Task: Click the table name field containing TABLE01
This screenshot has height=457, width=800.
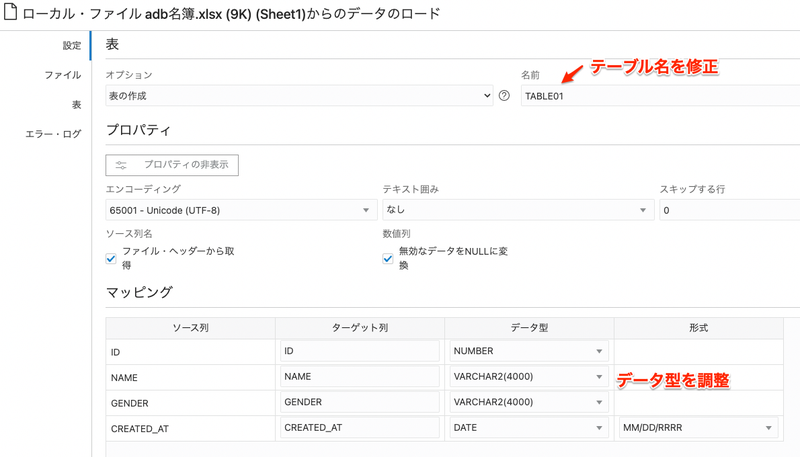Action: click(x=660, y=96)
